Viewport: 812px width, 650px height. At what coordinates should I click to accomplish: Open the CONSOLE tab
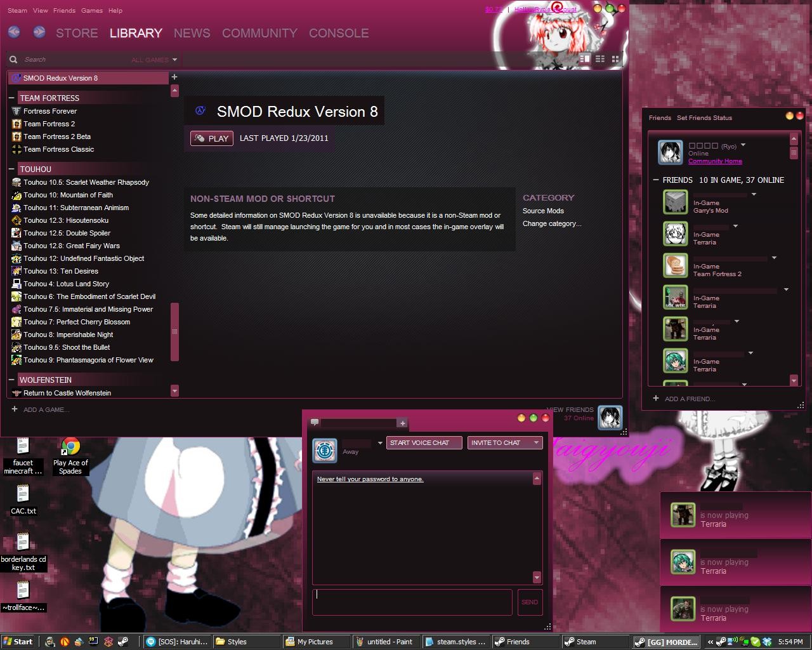click(339, 33)
